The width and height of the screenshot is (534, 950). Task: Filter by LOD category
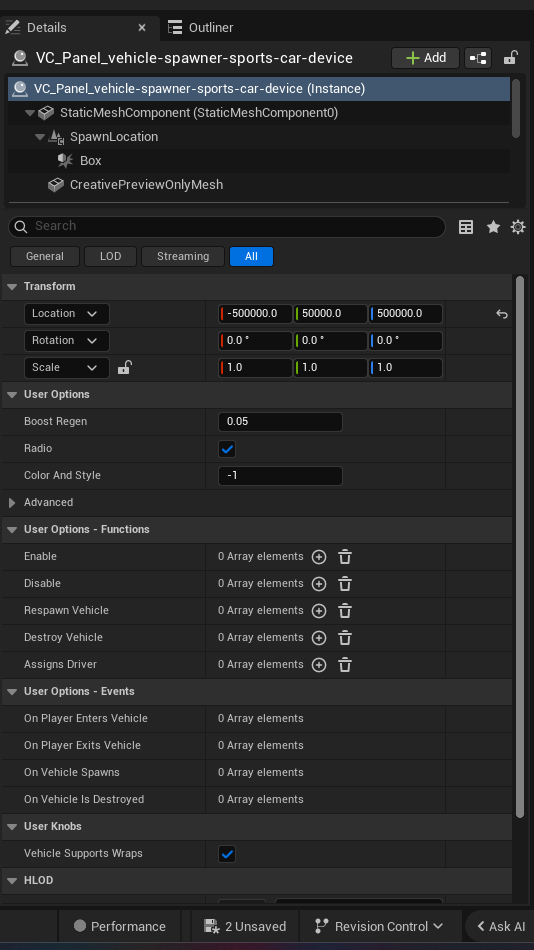point(110,256)
